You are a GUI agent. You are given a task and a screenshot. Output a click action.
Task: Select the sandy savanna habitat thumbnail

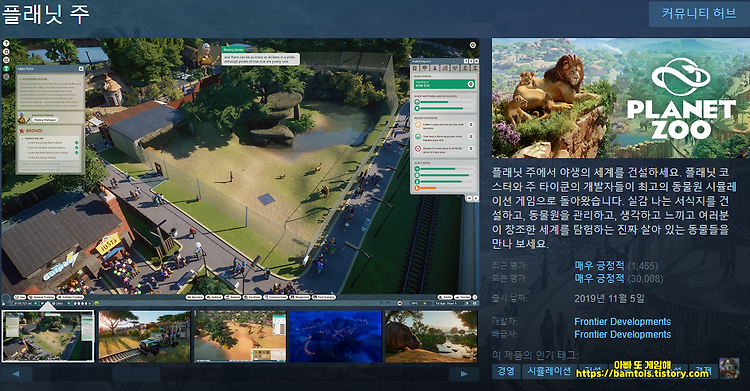[240, 336]
